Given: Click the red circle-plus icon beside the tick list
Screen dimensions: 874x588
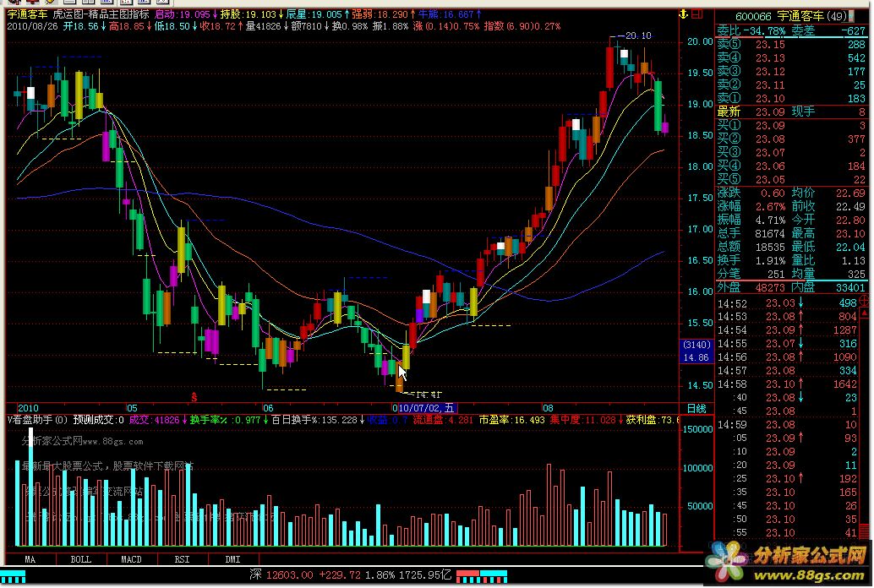Looking at the screenshot, I should [x=865, y=301].
